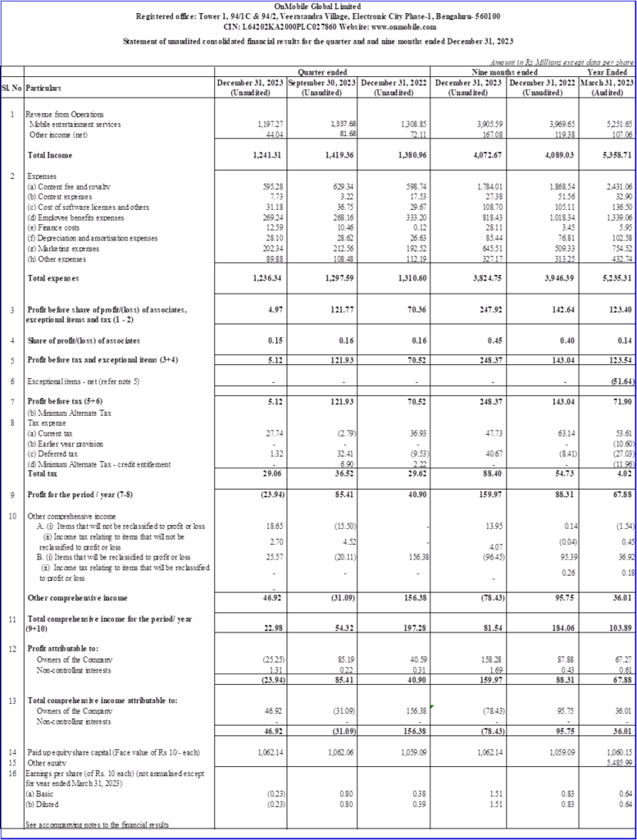Viewport: 637px width, 840px height.
Task: Click the 'Other comprehensive income' total row label
Action: tap(77, 597)
